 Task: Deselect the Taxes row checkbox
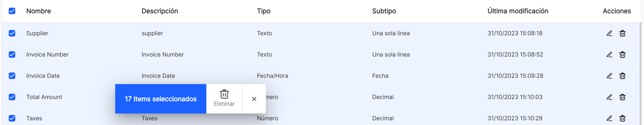pyautogui.click(x=12, y=118)
